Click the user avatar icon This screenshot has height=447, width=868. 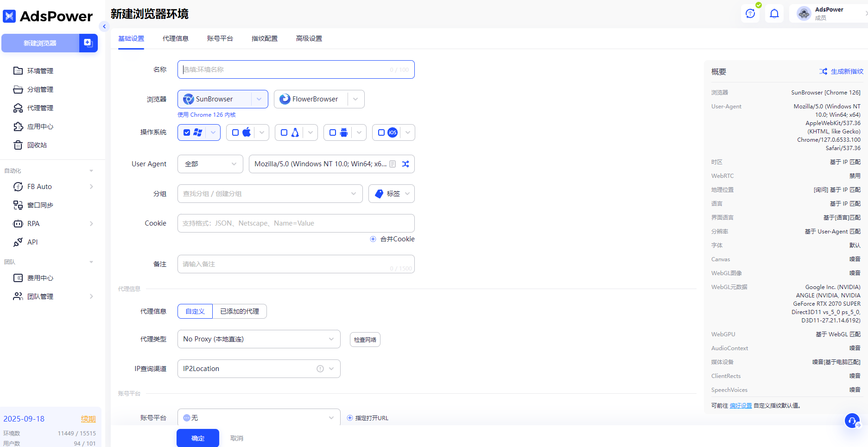[x=804, y=13]
